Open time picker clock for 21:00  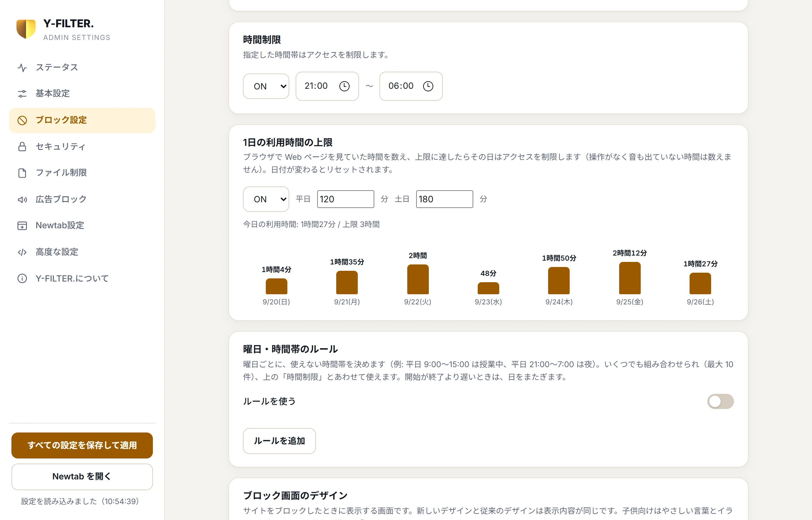[344, 86]
